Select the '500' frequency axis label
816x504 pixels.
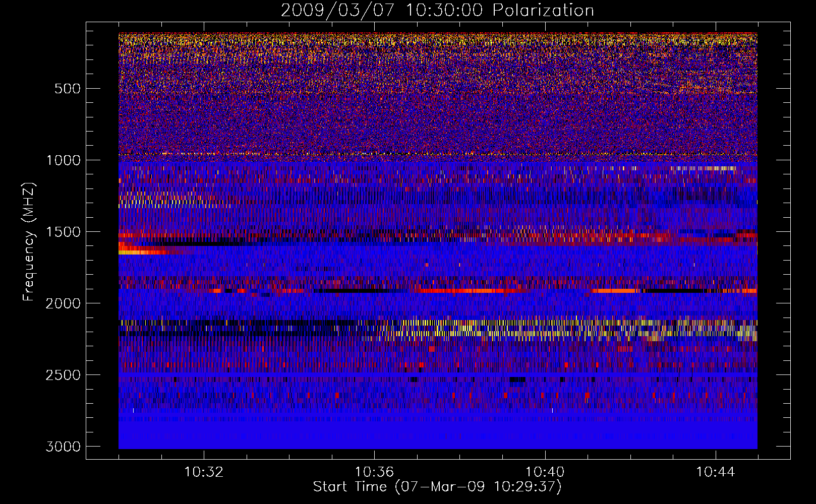67,89
